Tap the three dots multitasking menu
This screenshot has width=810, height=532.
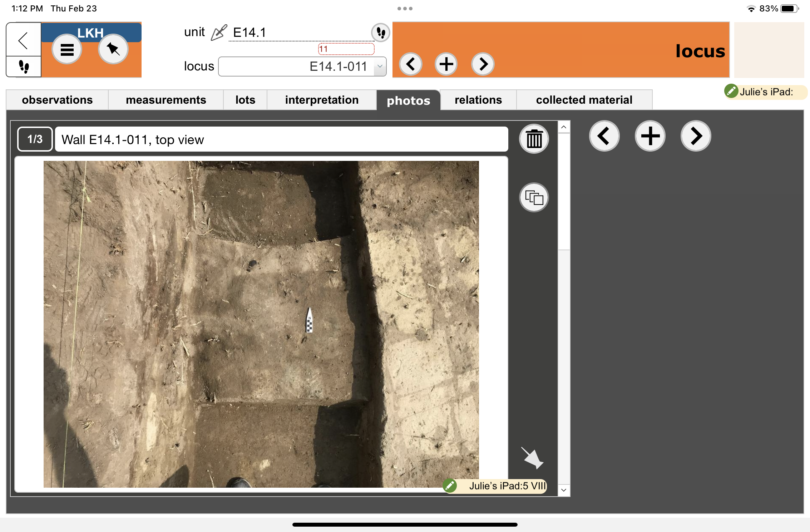tap(405, 9)
